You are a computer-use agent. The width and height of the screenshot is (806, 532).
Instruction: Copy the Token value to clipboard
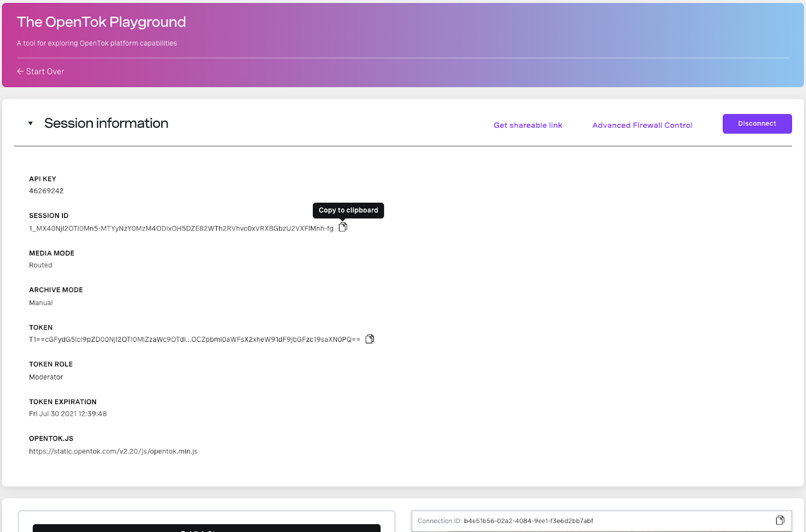[x=370, y=339]
